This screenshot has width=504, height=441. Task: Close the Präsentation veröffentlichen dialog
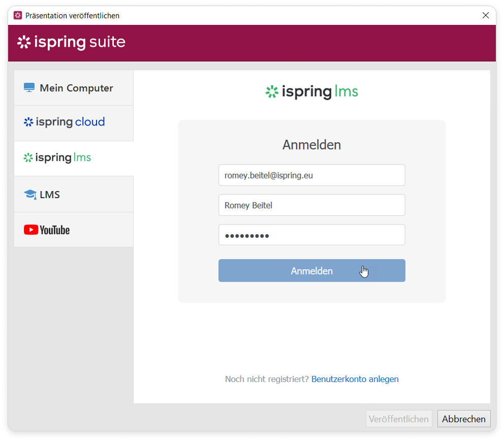[x=485, y=16]
